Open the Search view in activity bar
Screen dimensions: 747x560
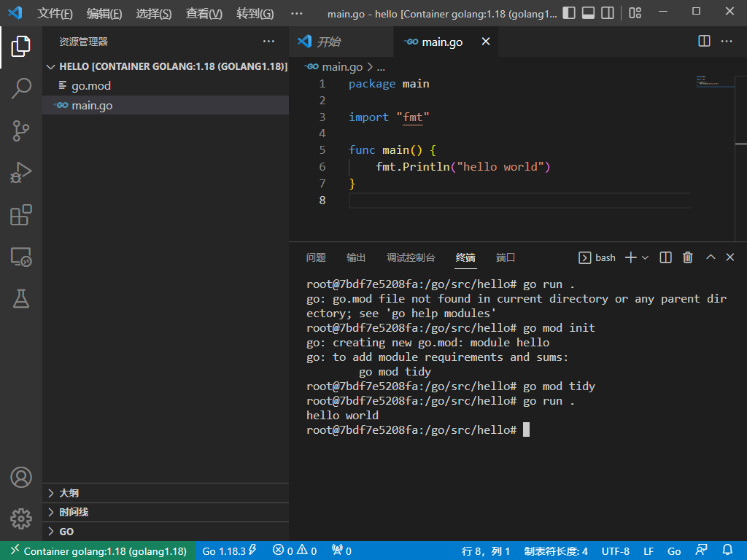pos(21,88)
